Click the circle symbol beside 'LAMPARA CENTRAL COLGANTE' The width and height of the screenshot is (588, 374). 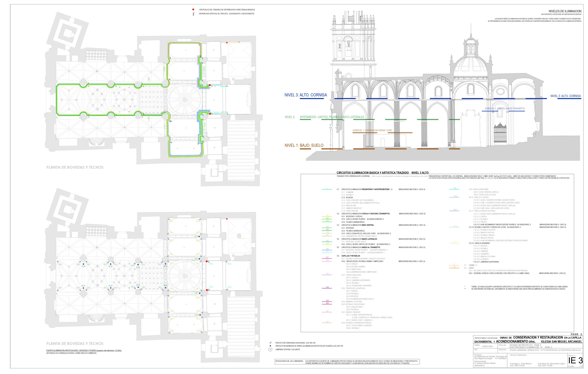(x=270, y=349)
